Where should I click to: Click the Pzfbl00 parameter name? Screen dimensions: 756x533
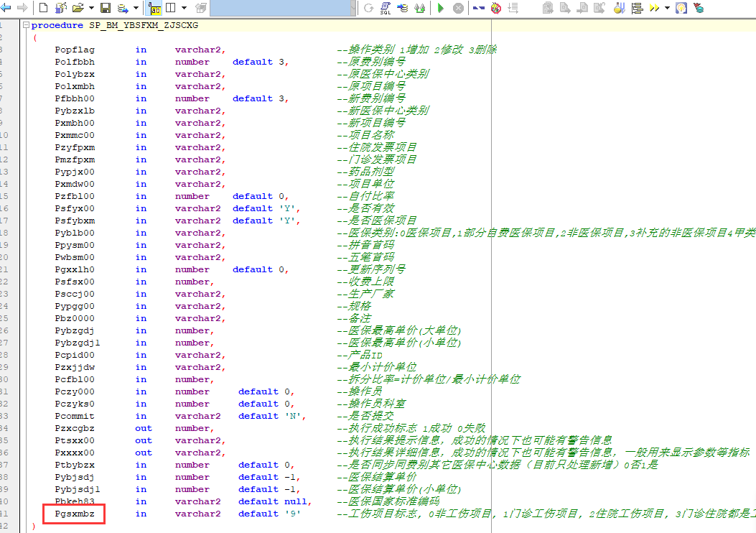[75, 196]
